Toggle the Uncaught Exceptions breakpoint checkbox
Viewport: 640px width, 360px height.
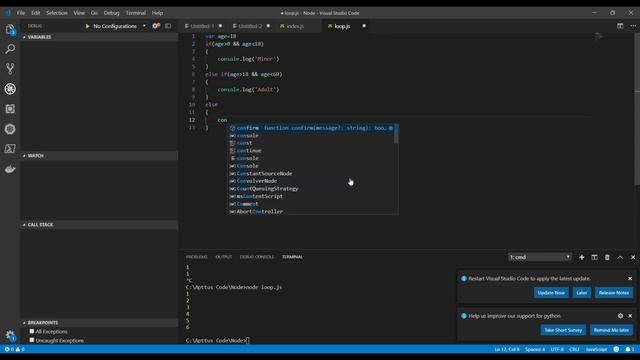point(32,340)
